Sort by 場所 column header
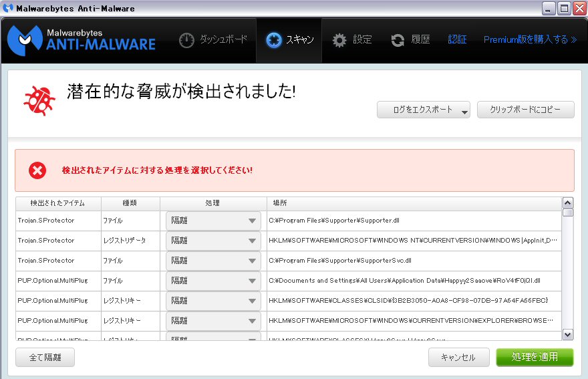 click(x=414, y=203)
